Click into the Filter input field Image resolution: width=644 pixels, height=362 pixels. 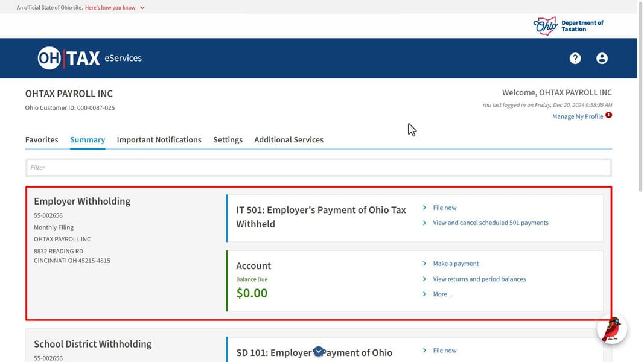click(319, 168)
